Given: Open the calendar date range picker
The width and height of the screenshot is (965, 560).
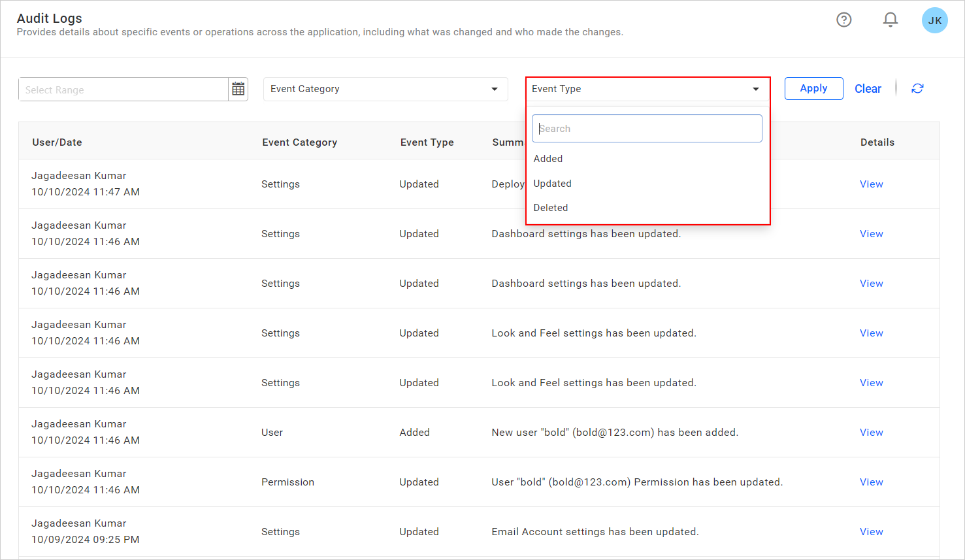Looking at the screenshot, I should (238, 89).
